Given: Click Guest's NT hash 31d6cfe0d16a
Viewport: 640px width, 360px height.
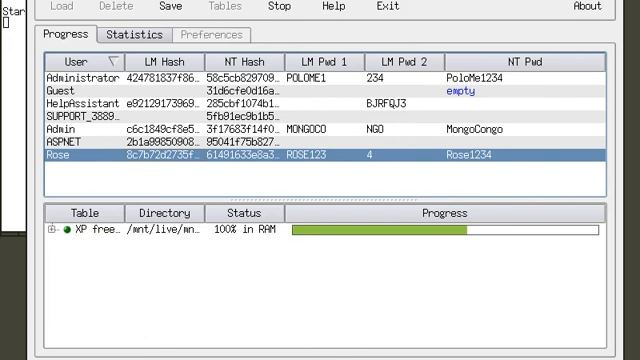Looking at the screenshot, I should (243, 91).
